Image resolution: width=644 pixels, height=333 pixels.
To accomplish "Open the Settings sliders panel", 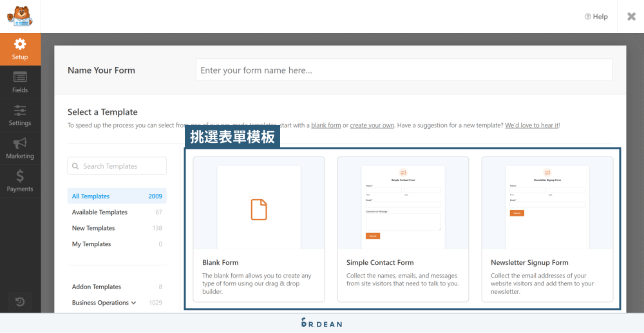I will pos(20,115).
